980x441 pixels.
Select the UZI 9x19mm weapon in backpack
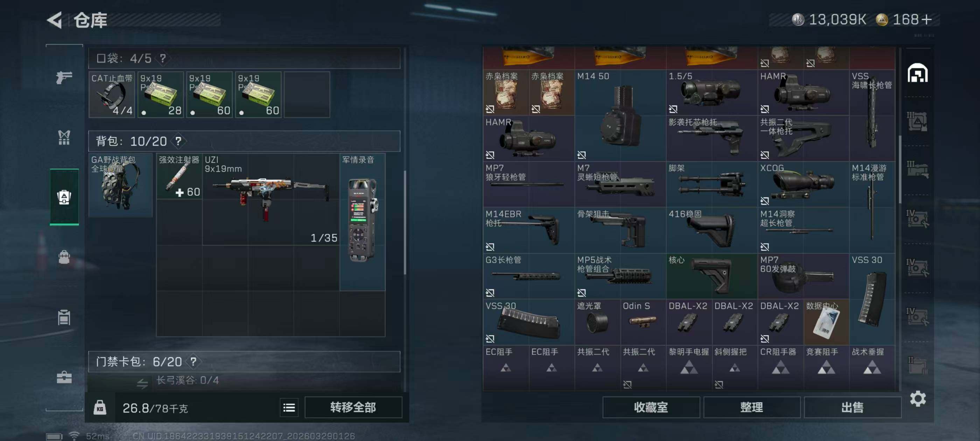coord(271,199)
